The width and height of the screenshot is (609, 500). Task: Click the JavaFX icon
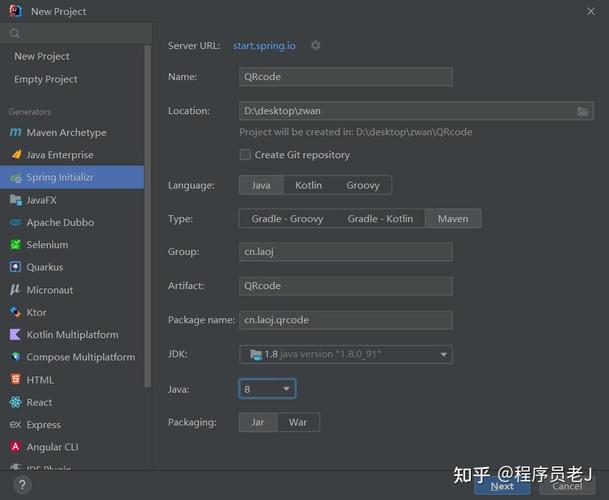tap(16, 200)
